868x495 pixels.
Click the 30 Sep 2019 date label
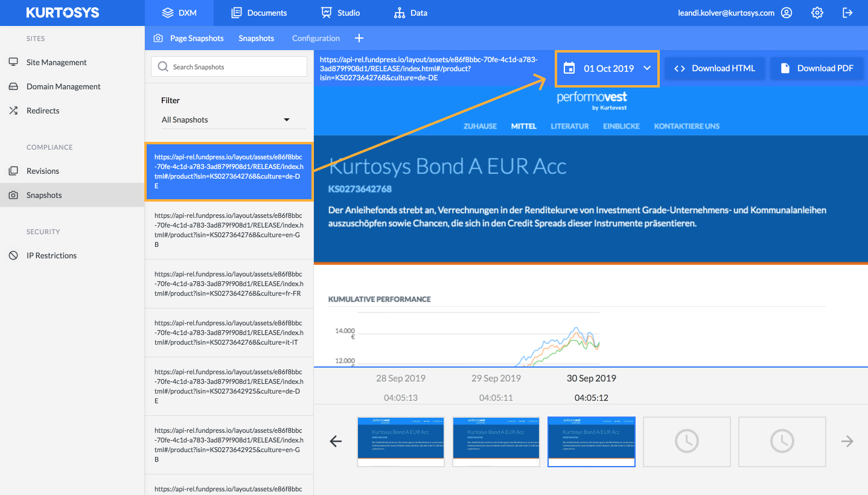pos(592,378)
